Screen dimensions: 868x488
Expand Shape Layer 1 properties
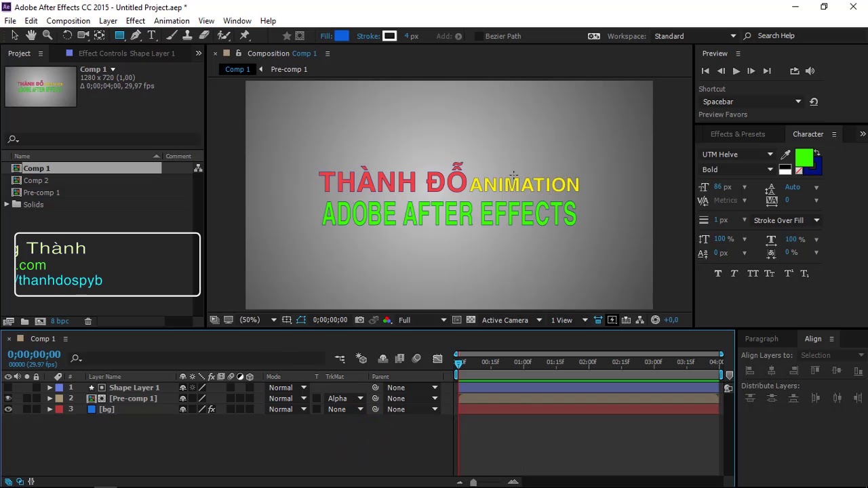pyautogui.click(x=50, y=388)
